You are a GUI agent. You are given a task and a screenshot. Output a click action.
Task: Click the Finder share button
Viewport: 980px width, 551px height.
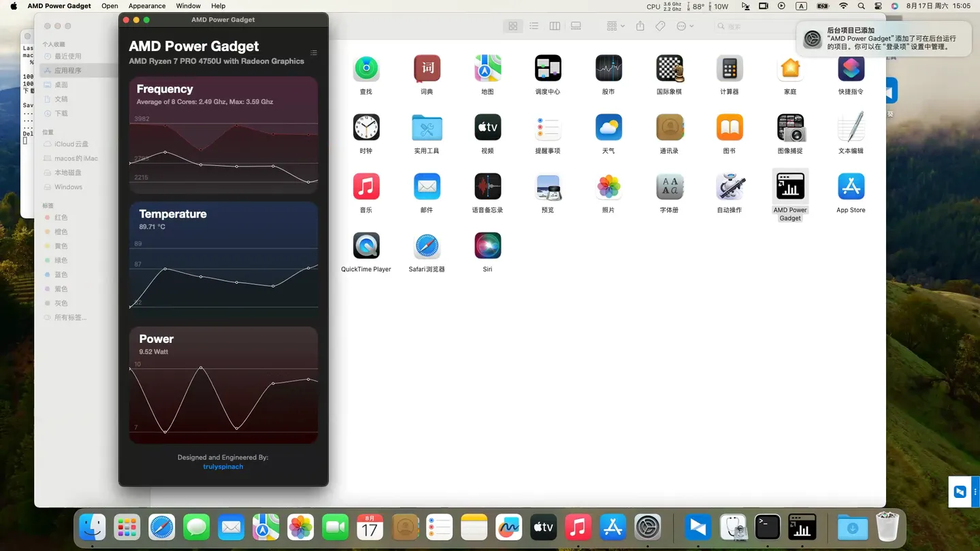[640, 26]
